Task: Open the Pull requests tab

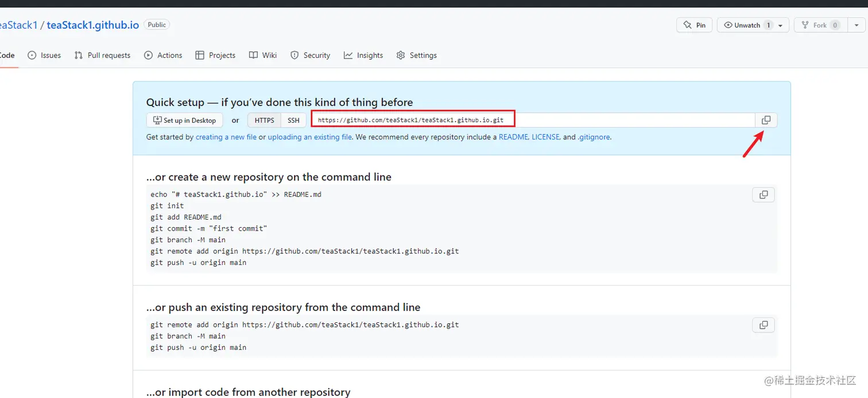Action: (x=102, y=55)
